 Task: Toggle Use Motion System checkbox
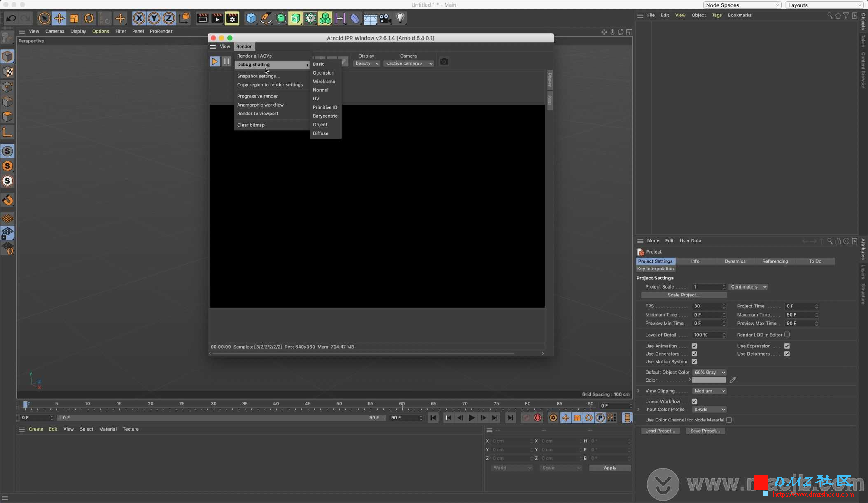[x=694, y=361]
